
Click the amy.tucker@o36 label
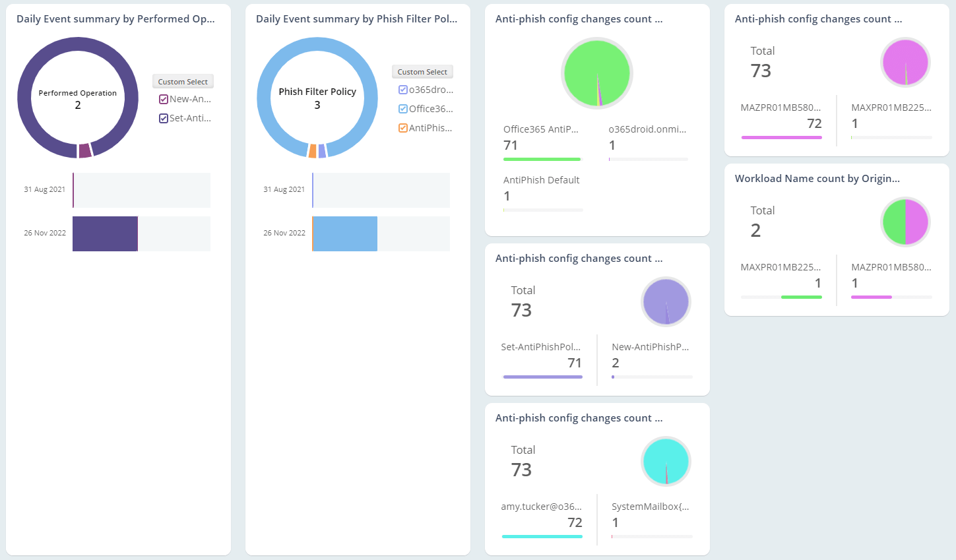coord(541,506)
